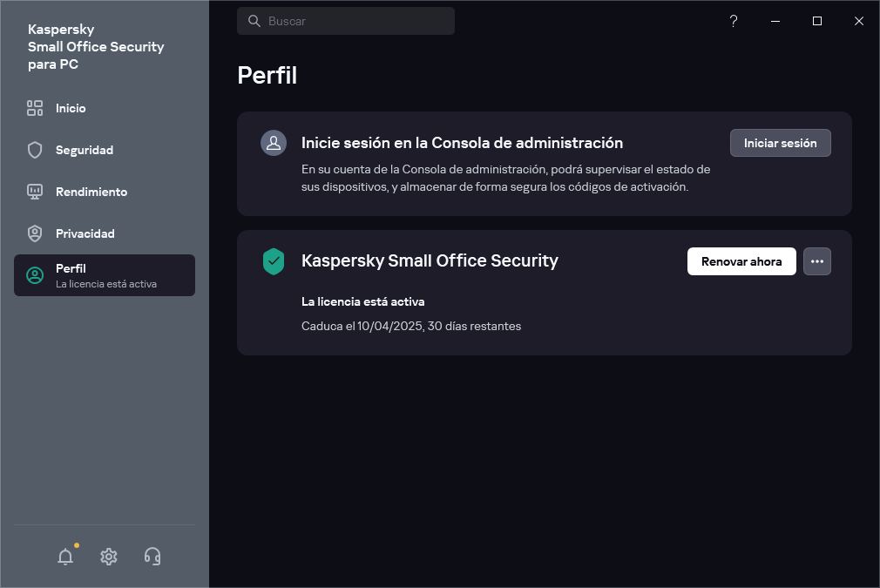Open the notifications bell icon
Screen dimensions: 880x588
(64, 556)
